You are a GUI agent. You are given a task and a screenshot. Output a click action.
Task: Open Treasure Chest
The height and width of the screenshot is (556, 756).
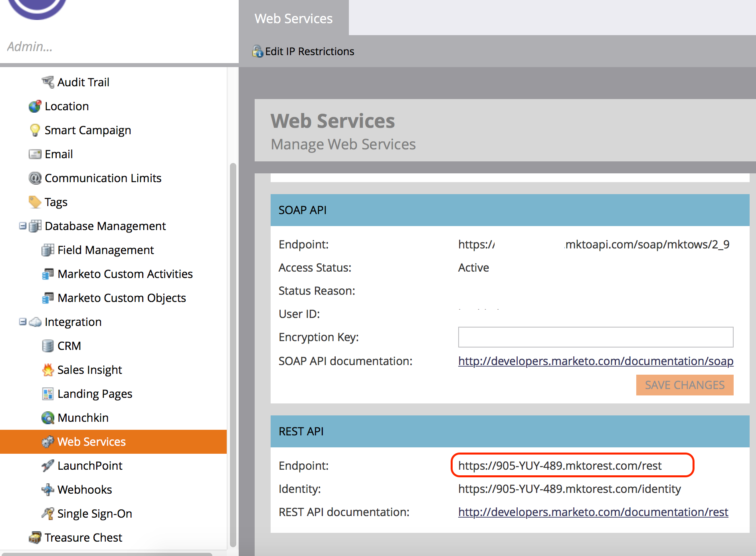pyautogui.click(x=83, y=538)
